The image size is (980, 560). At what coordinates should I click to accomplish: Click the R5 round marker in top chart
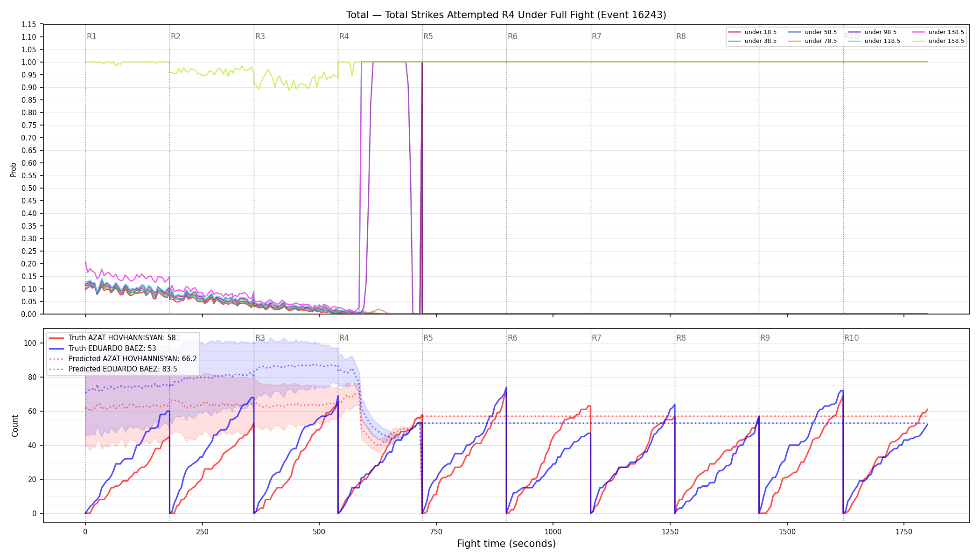[x=428, y=36]
